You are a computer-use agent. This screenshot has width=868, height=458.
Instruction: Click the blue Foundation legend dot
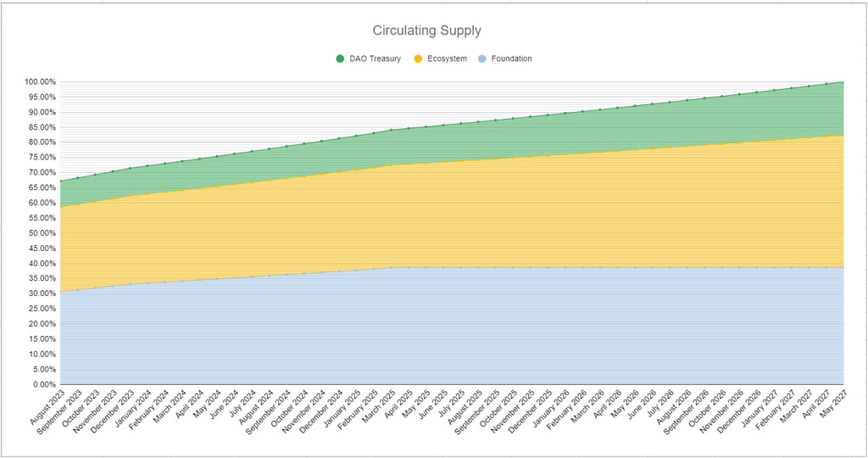click(482, 59)
